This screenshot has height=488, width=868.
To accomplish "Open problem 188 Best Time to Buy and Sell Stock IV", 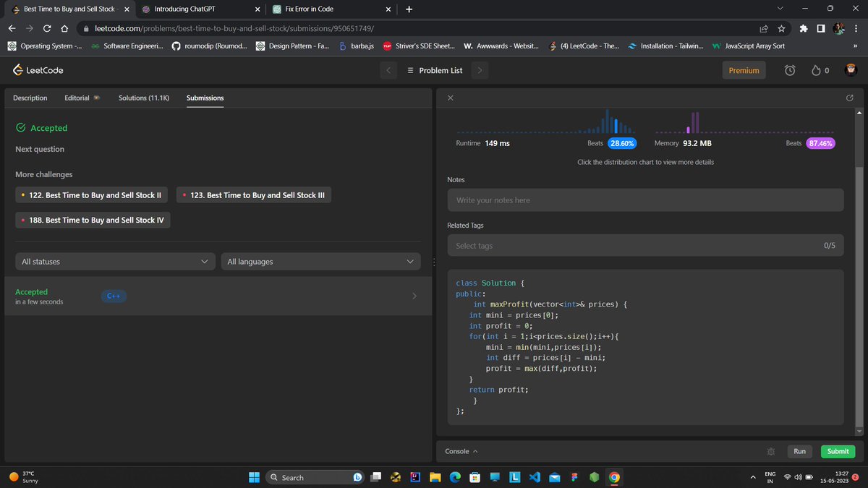I will pyautogui.click(x=93, y=220).
